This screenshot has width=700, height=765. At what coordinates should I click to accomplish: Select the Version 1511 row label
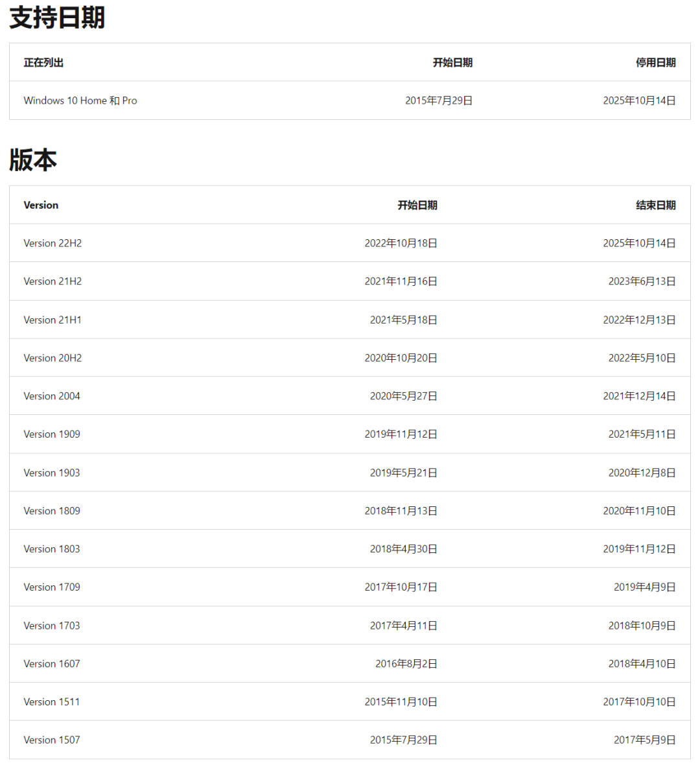52,701
